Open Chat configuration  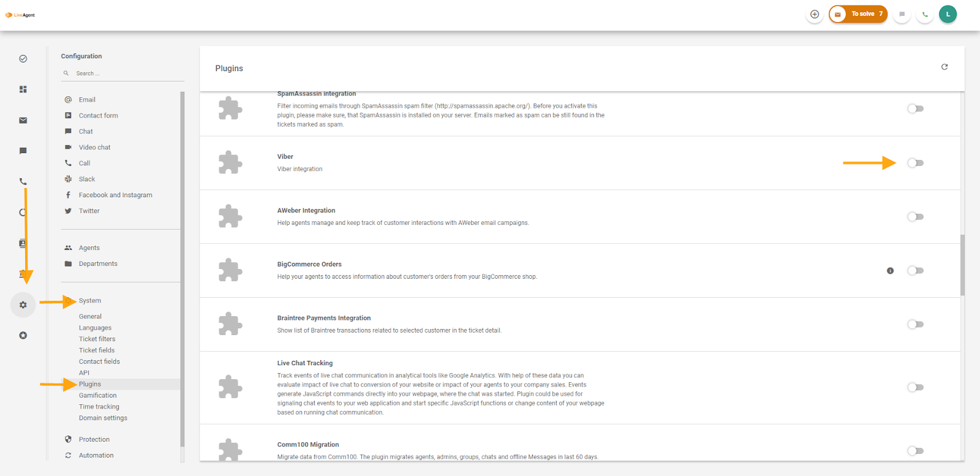(x=86, y=132)
